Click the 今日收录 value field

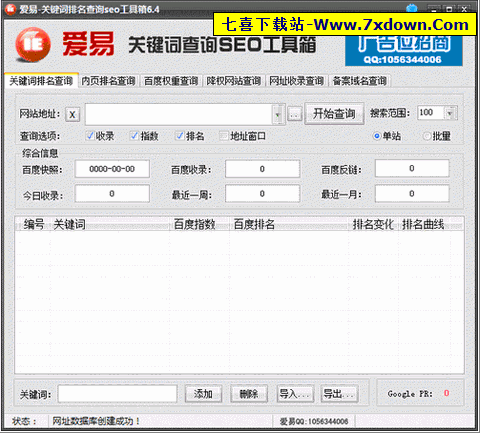point(112,194)
